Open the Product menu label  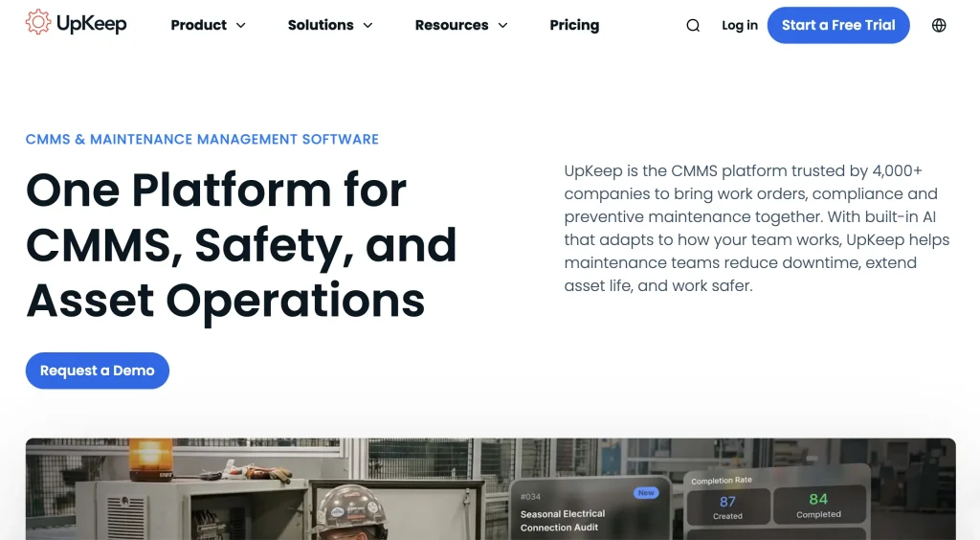click(x=198, y=25)
